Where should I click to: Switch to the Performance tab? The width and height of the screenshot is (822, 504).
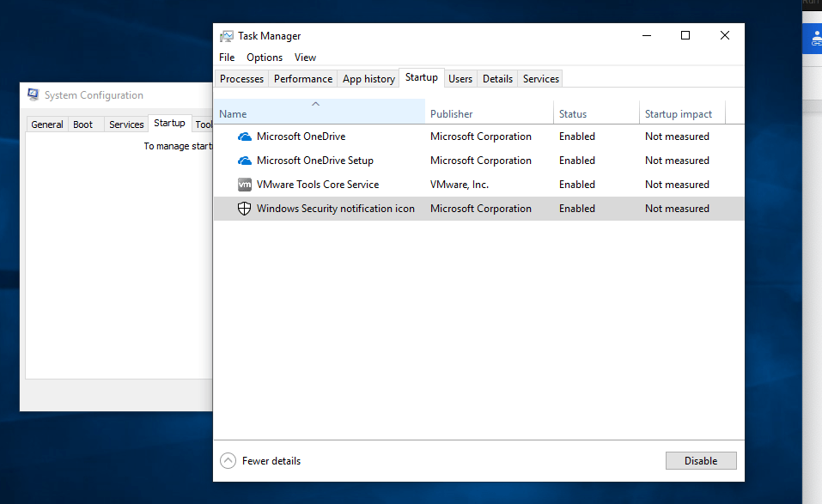click(x=303, y=79)
